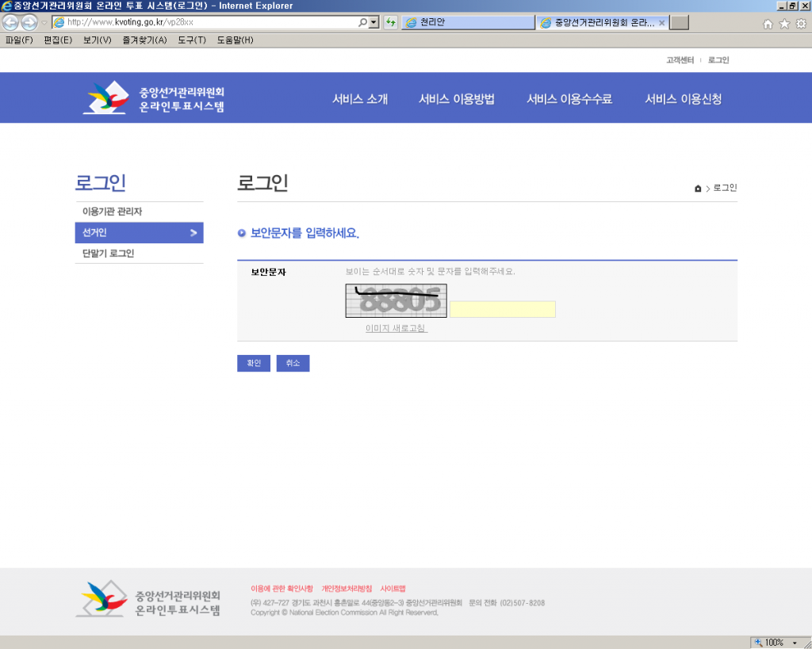Click the breadcrumb home icon

[698, 189]
